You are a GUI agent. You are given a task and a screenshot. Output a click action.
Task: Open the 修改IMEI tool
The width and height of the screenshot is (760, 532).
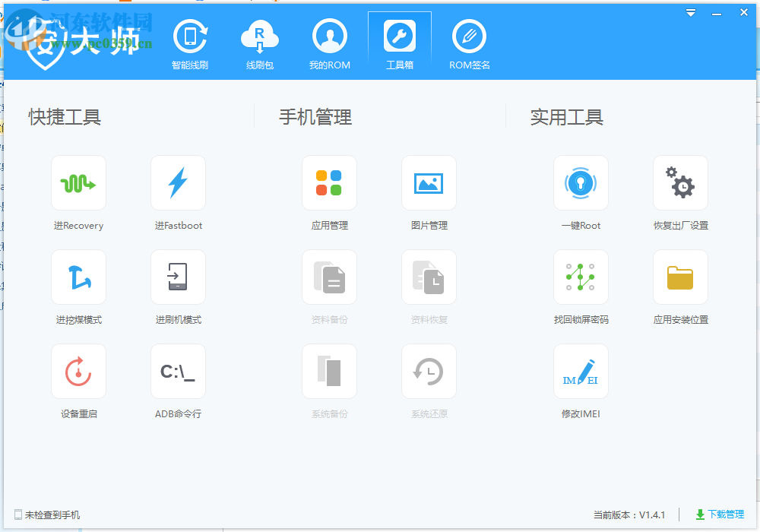coord(581,371)
